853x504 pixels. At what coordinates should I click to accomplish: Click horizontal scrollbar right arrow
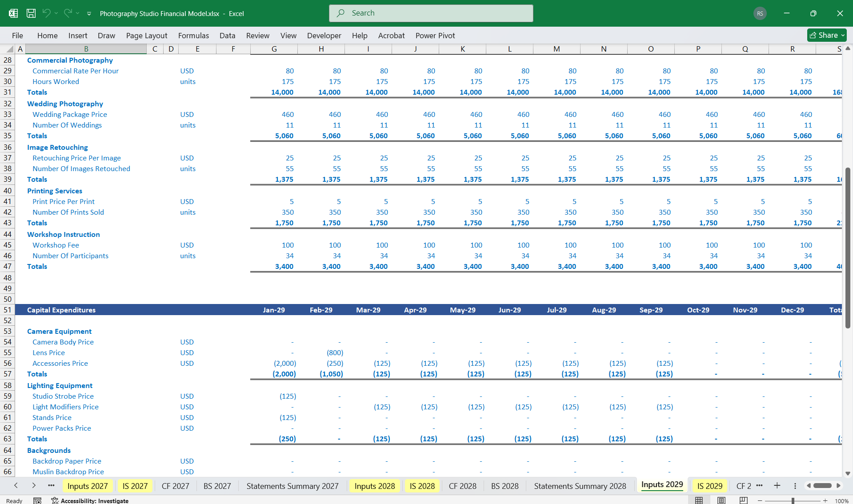point(838,485)
